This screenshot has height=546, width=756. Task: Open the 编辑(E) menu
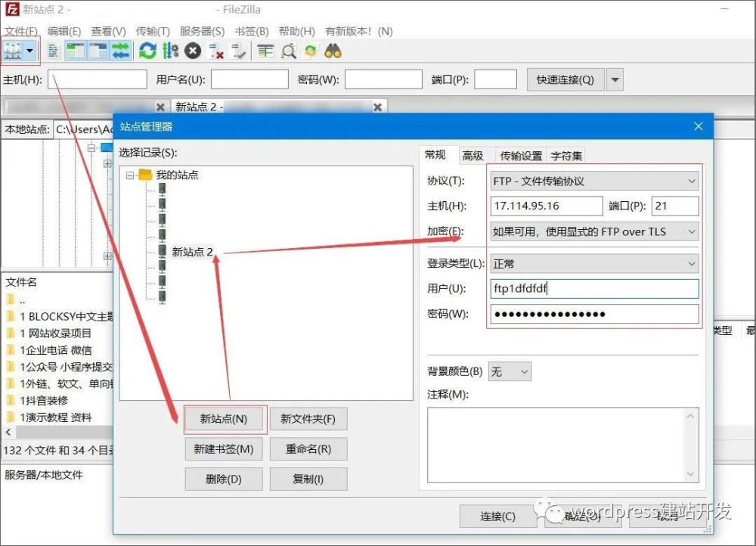pos(64,31)
